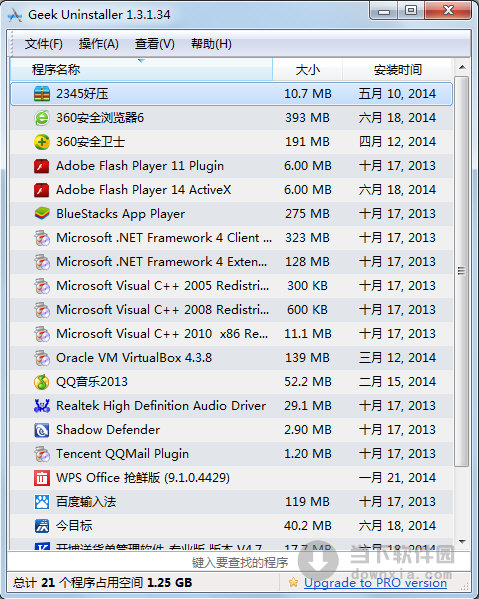Screen dimensions: 479x599
Task: Open the 文件(F) menu
Action: [44, 44]
